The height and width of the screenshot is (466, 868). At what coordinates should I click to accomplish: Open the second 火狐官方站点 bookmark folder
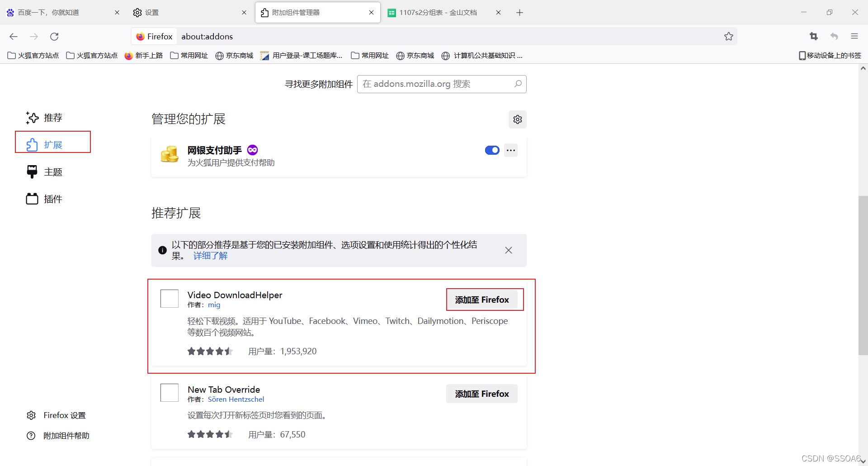click(x=92, y=56)
